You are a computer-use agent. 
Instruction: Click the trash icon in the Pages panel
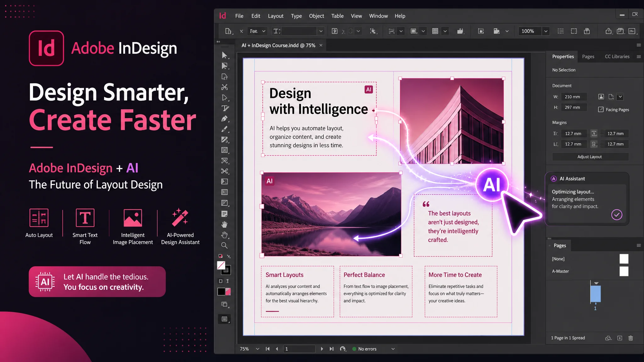pos(630,338)
